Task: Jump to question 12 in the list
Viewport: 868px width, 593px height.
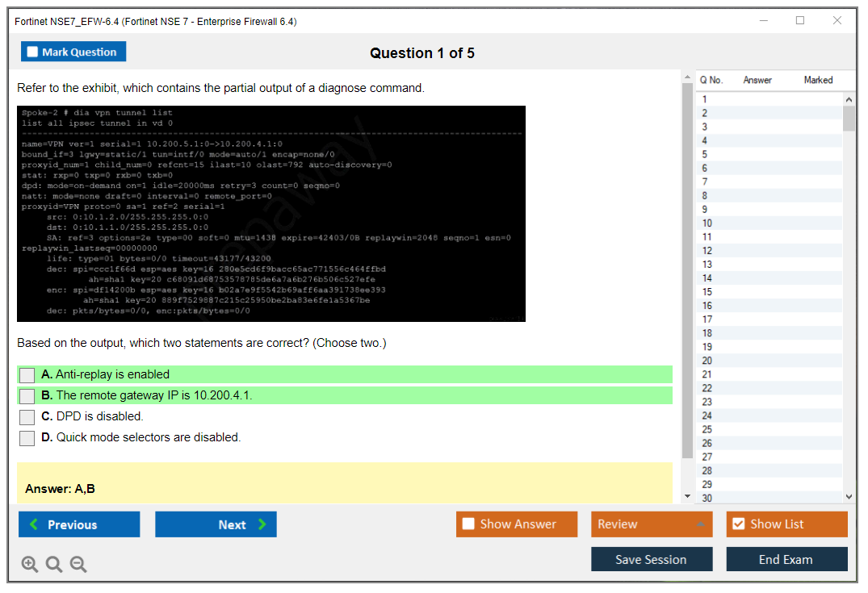Action: coord(707,251)
